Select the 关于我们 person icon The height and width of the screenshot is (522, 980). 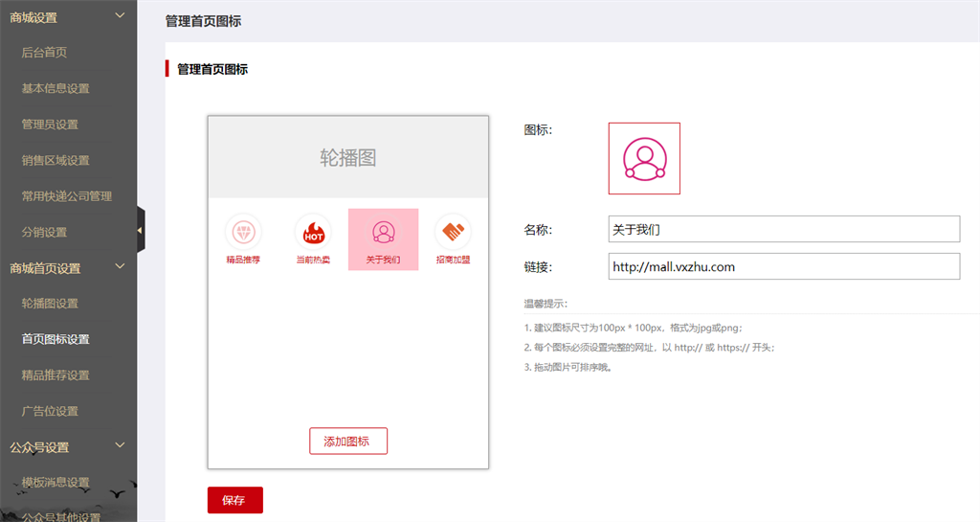383,232
